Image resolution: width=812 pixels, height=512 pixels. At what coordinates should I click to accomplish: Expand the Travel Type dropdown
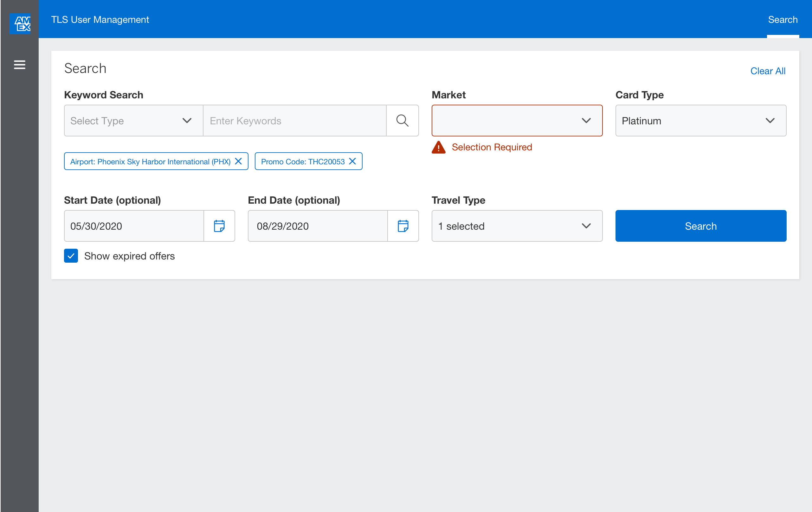(x=517, y=226)
